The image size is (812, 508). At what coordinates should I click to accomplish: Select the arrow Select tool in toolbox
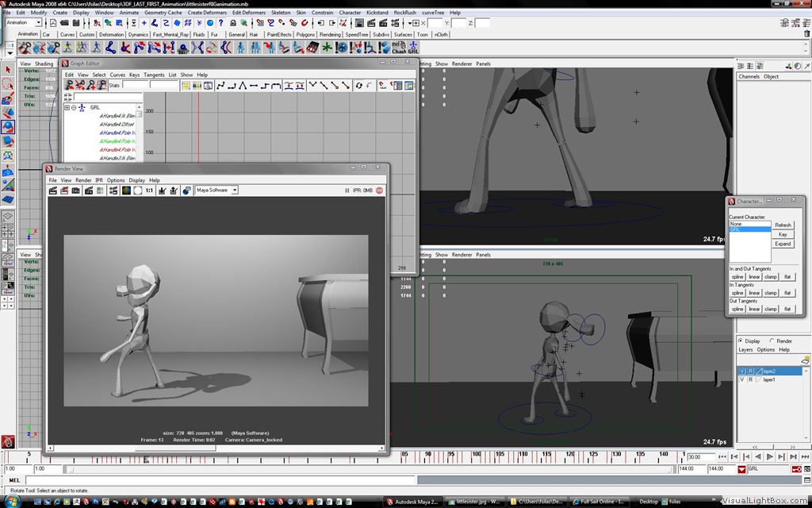[8, 70]
